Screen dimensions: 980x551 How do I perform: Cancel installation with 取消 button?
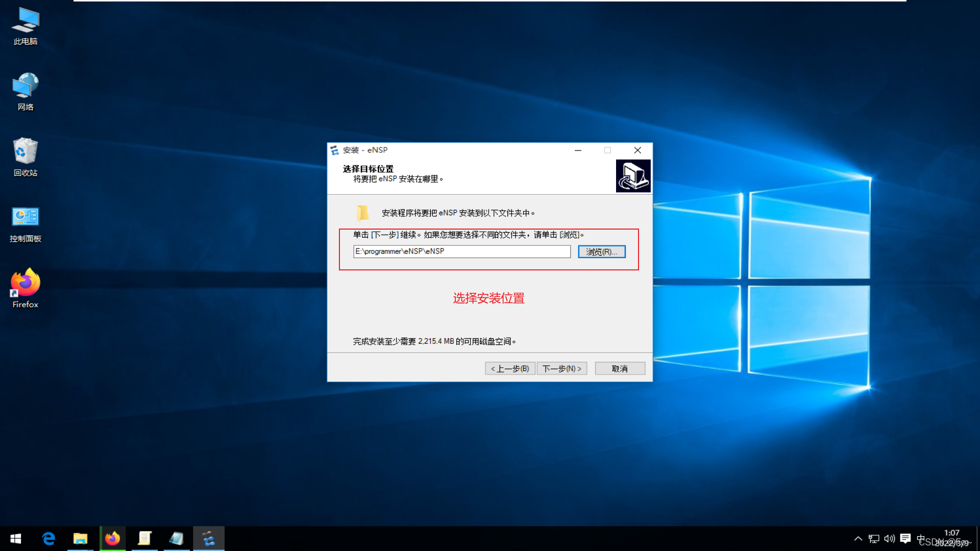620,368
